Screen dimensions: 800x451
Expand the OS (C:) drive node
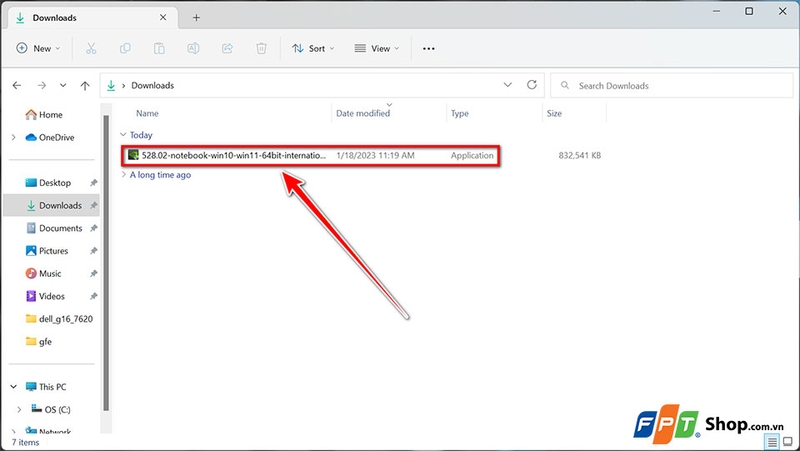[19, 409]
